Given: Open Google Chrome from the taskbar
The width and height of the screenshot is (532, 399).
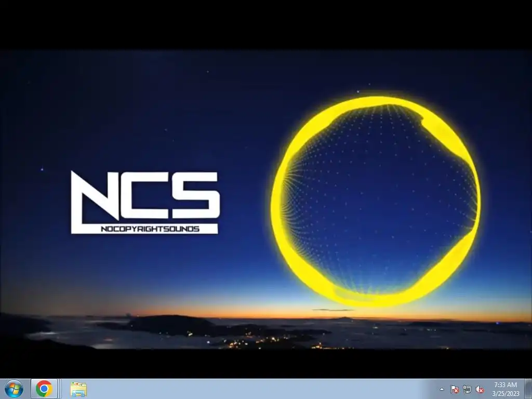Looking at the screenshot, I should coord(44,389).
